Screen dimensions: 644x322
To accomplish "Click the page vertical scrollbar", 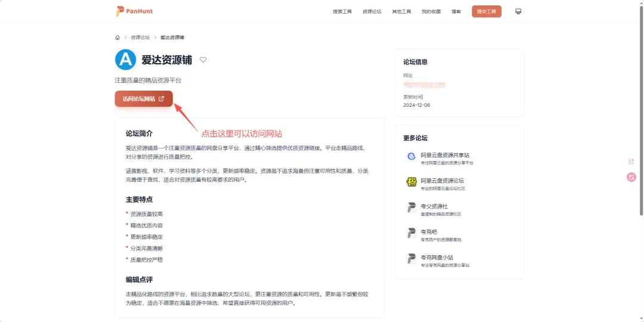I will (x=641, y=111).
